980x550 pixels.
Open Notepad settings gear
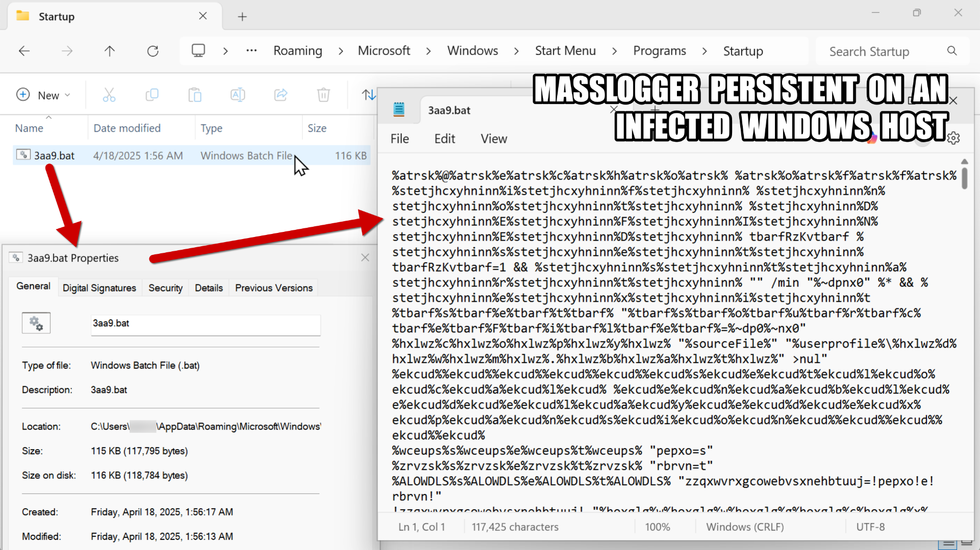953,138
